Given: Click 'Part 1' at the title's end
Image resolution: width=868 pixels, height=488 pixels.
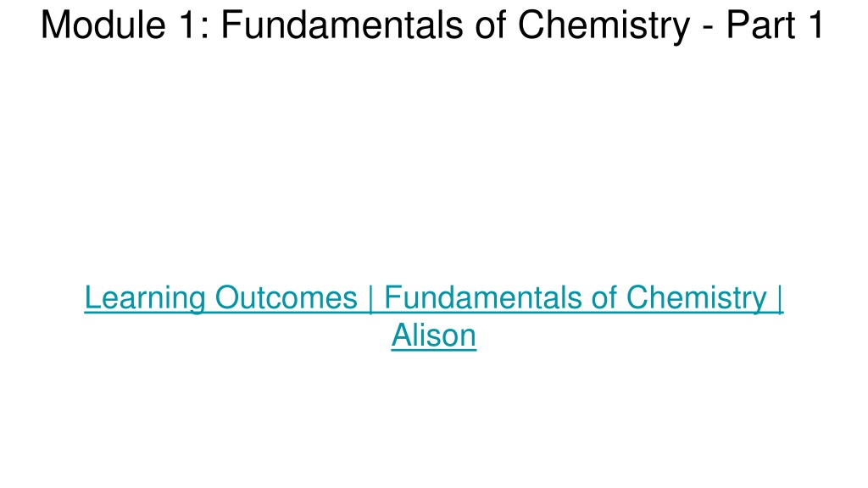Looking at the screenshot, I should 776,25.
